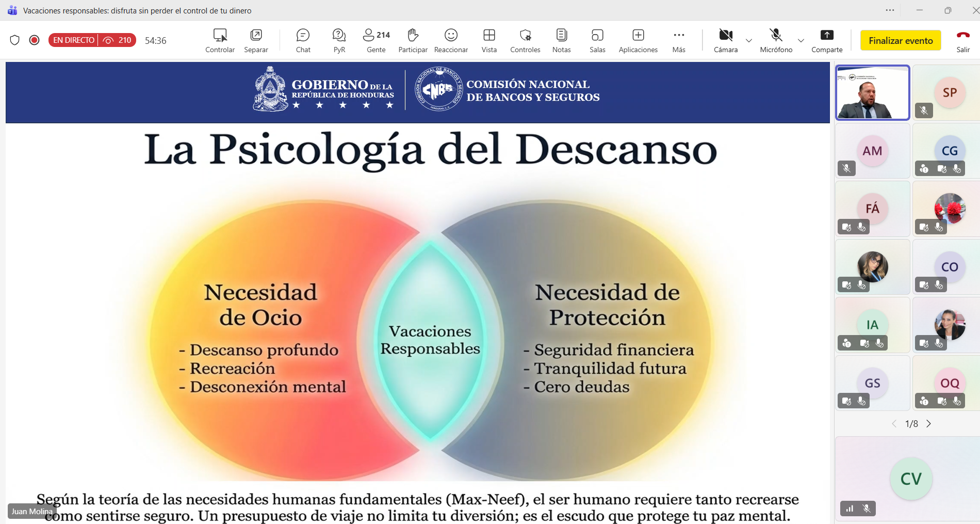Open the Chat panel

pyautogui.click(x=303, y=40)
